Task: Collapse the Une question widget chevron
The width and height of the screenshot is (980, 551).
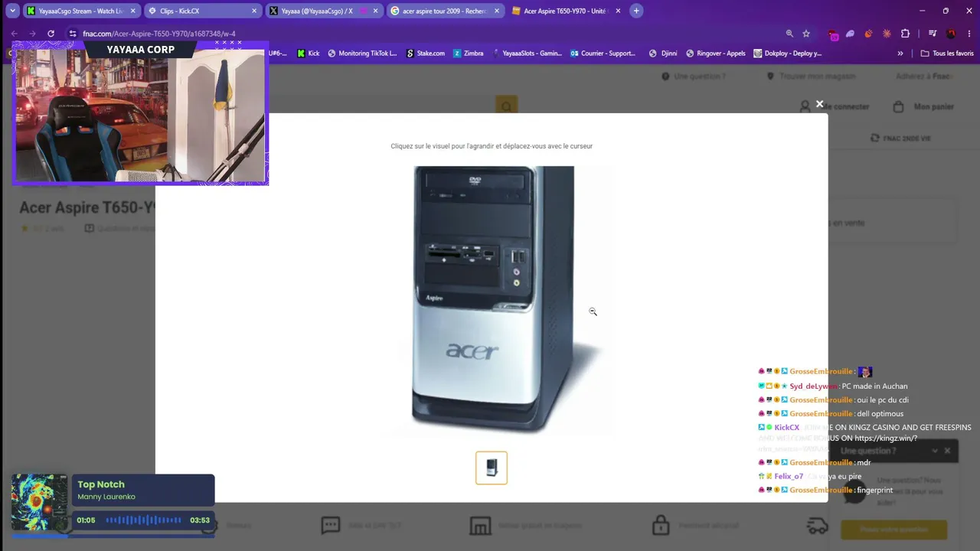Action: click(934, 451)
